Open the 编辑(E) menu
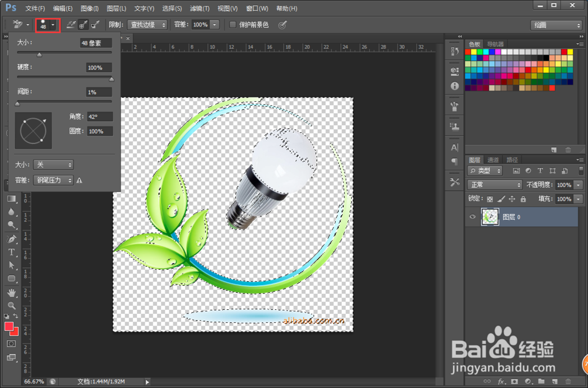Image resolution: width=588 pixels, height=388 pixels. [x=62, y=8]
